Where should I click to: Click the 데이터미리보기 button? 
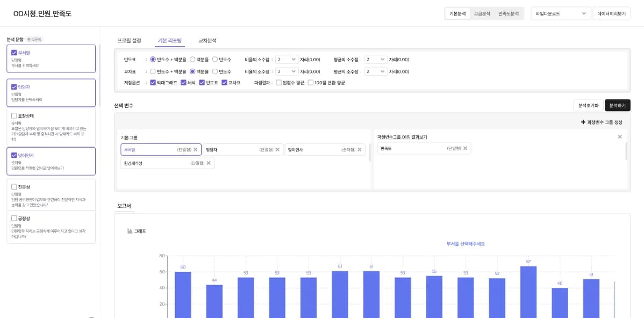(611, 13)
